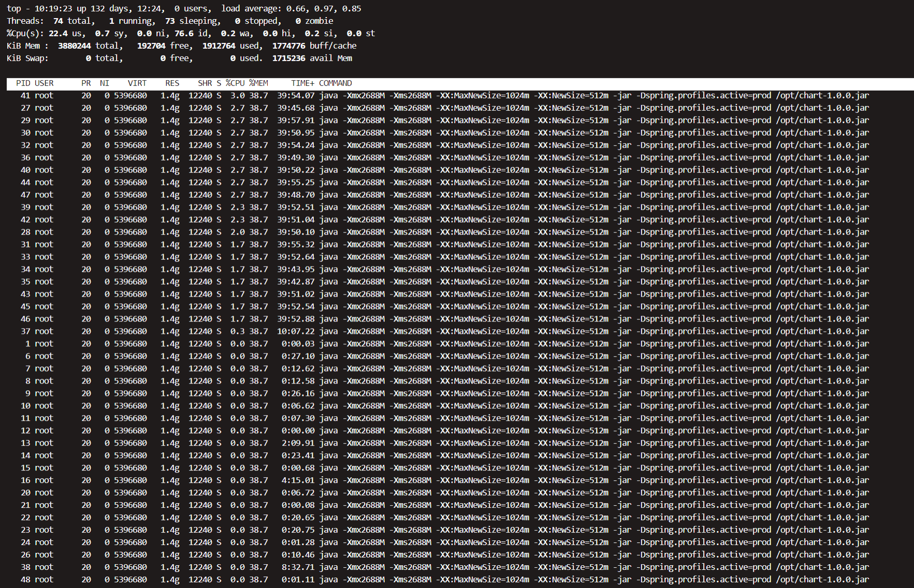Click the %MEM column header
914x588 pixels.
click(x=258, y=83)
